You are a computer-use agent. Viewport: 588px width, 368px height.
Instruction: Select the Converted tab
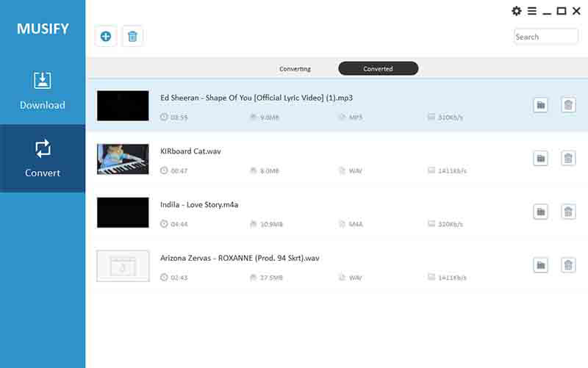tap(378, 68)
